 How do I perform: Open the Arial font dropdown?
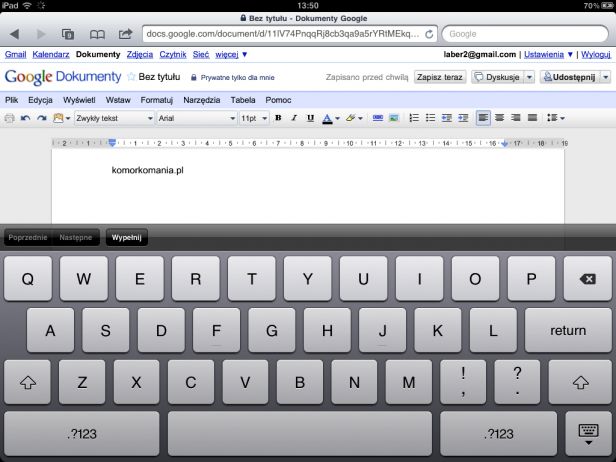(196, 118)
